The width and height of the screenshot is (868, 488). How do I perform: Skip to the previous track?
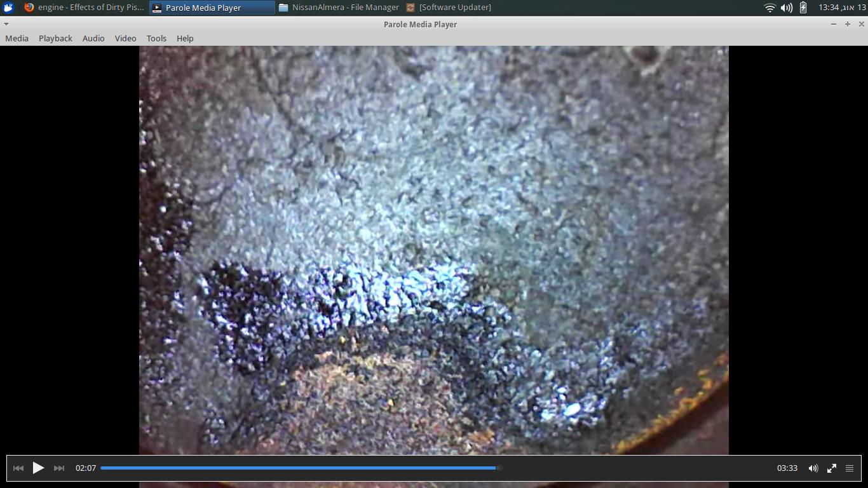18,468
